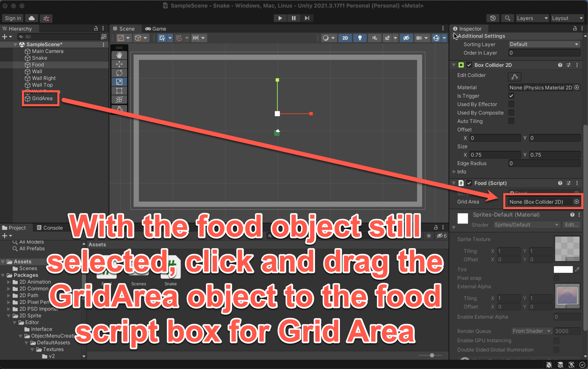
Task: Click the Play button
Action: 280,18
